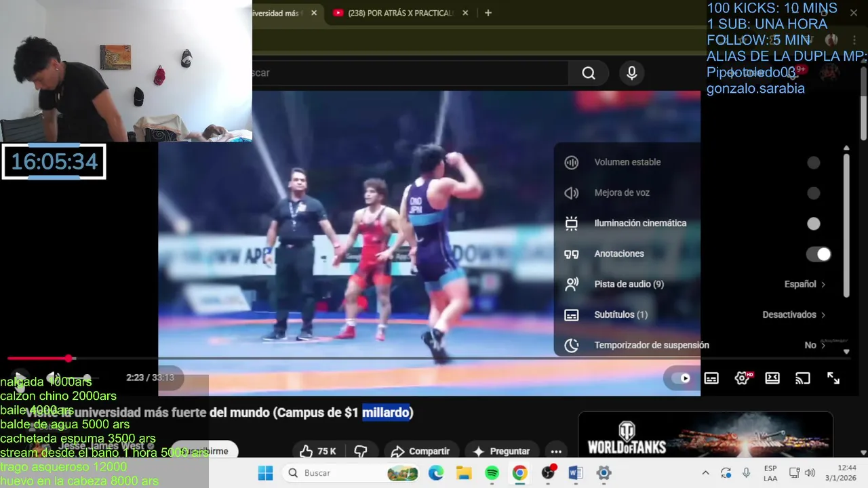Click the stable volume waveform icon
The width and height of the screenshot is (868, 488).
pos(572,162)
